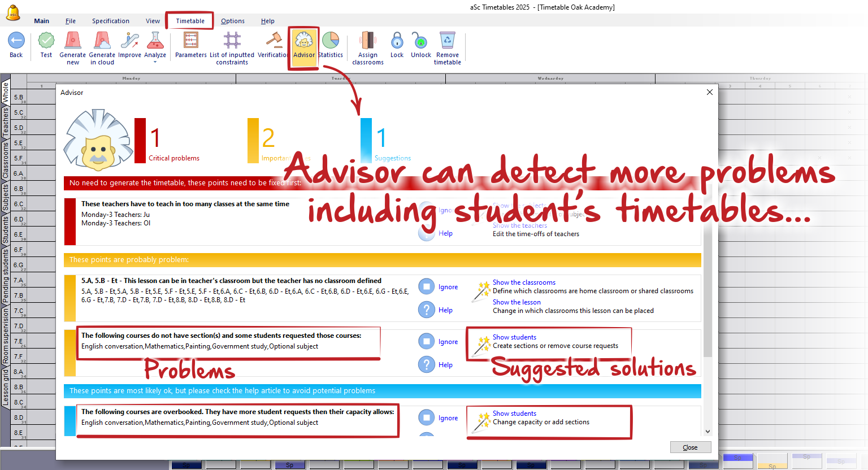Open the Main ribbon tab
868x470 pixels.
pyautogui.click(x=41, y=21)
